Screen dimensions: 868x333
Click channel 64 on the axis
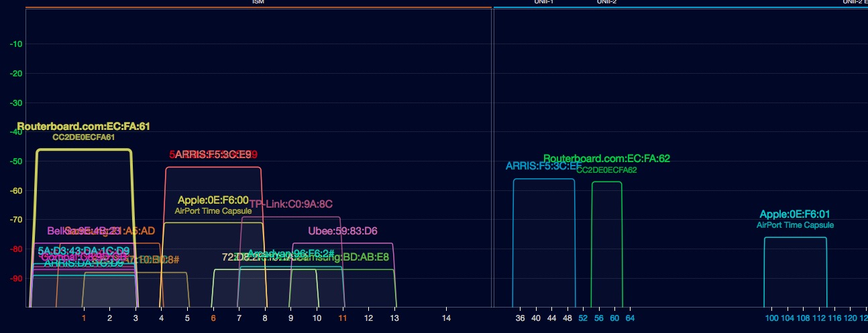(630, 318)
